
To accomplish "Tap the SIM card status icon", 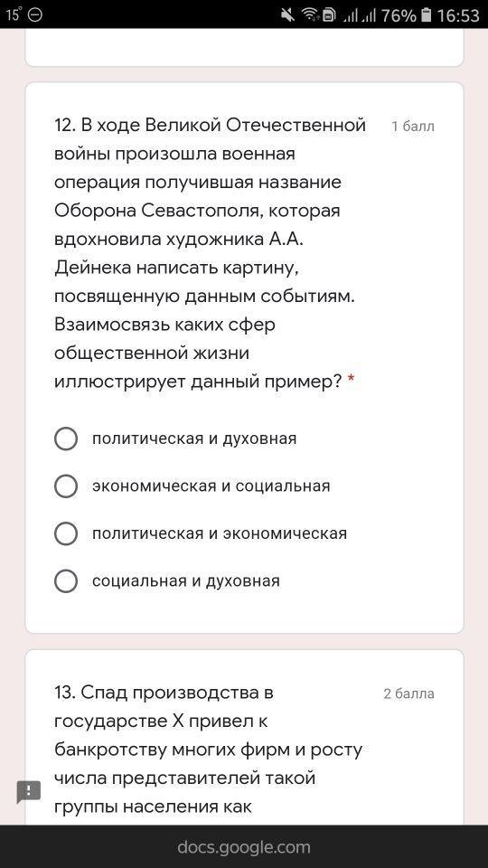I will [329, 15].
